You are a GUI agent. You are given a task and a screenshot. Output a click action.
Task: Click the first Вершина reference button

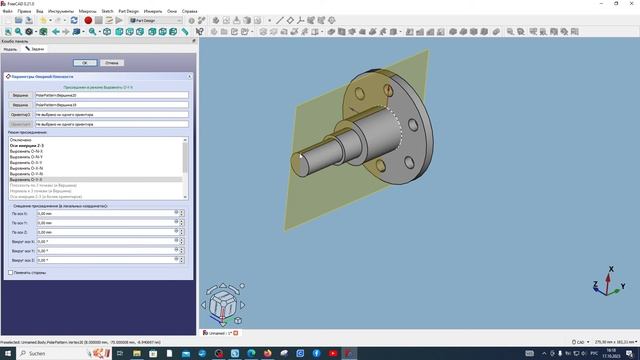tap(20, 95)
